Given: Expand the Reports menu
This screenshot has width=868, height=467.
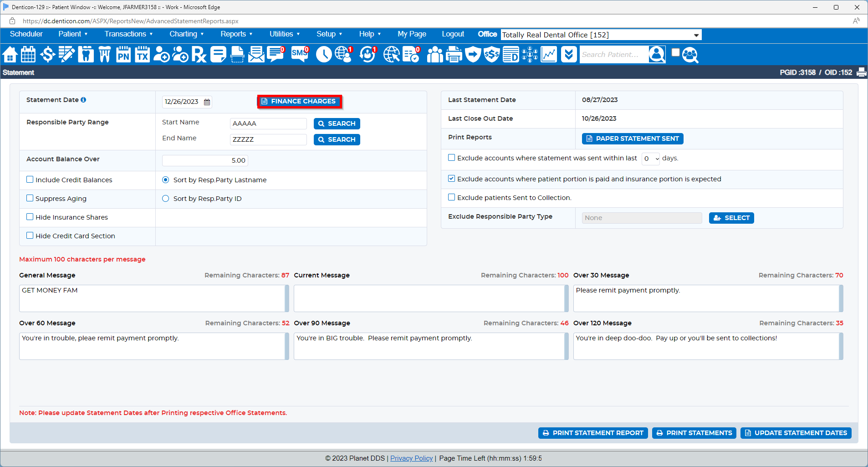Looking at the screenshot, I should pos(236,34).
